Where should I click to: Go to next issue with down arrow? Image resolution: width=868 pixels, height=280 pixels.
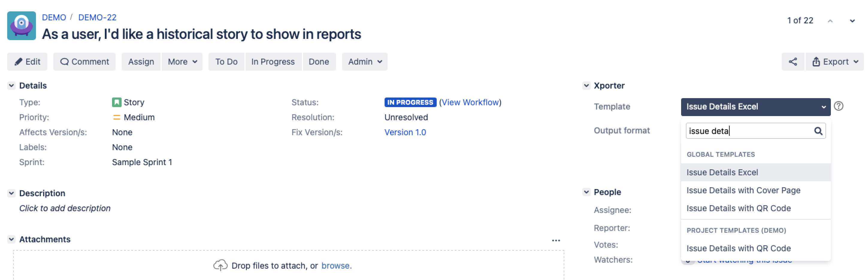point(852,21)
